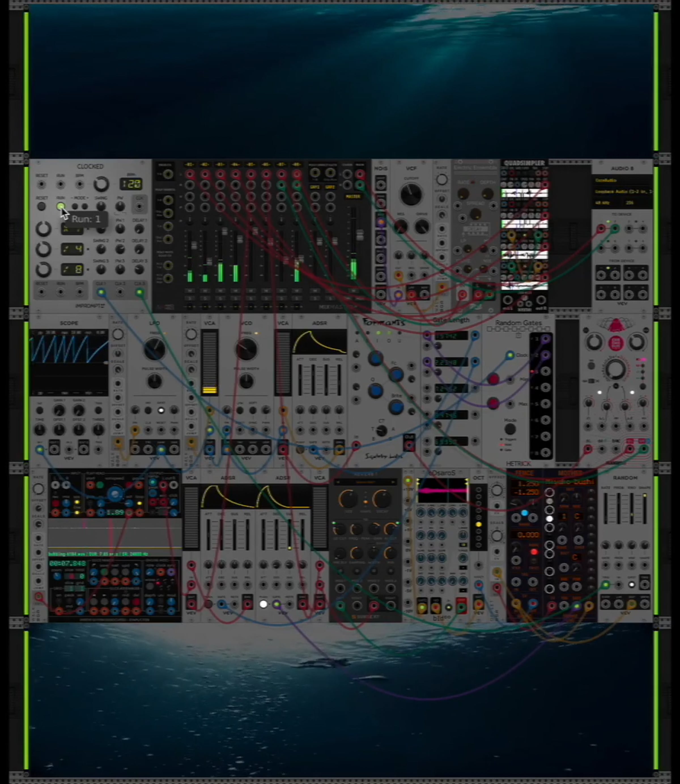Screen dimensions: 680x784
Task: Click the red Out jack on Formants
Action: [x=409, y=445]
